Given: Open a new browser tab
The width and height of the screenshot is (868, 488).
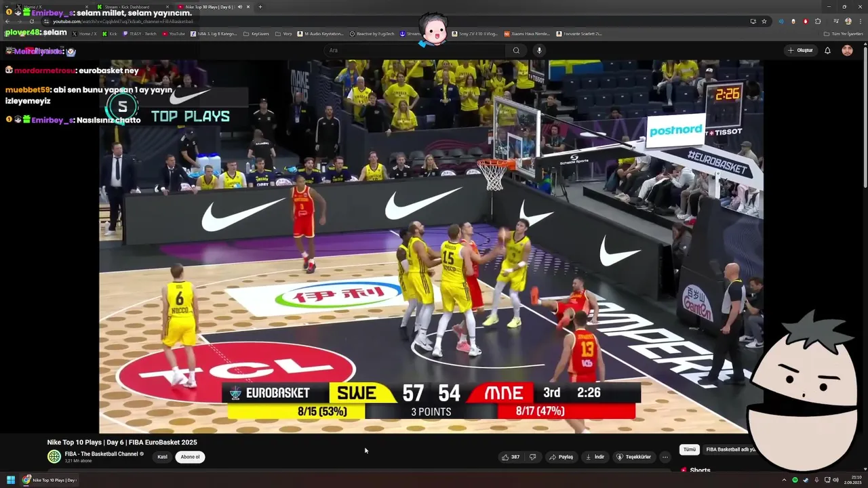Looking at the screenshot, I should [260, 7].
